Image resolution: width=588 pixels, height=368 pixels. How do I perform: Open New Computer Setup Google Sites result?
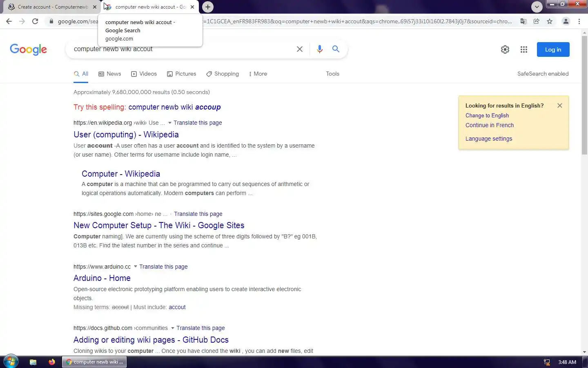click(x=159, y=225)
